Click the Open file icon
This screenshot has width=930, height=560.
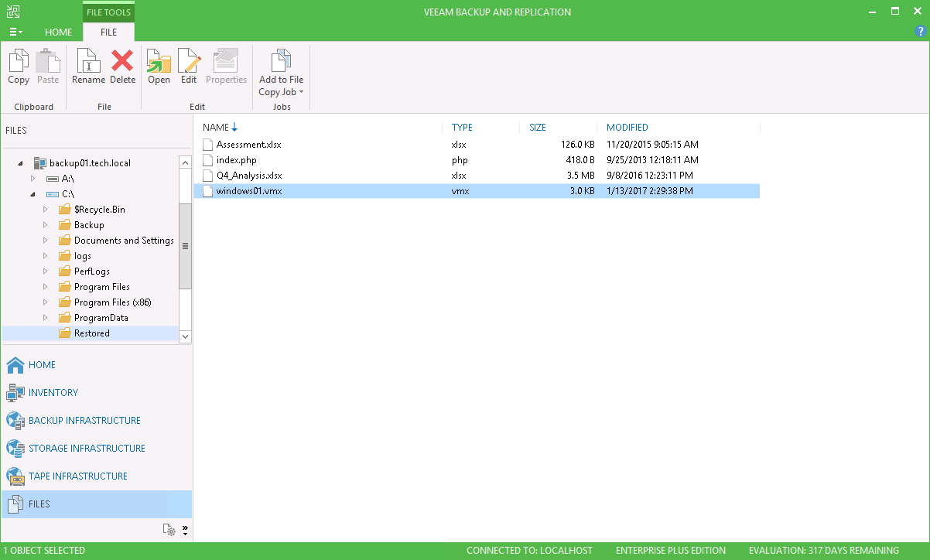tap(159, 60)
